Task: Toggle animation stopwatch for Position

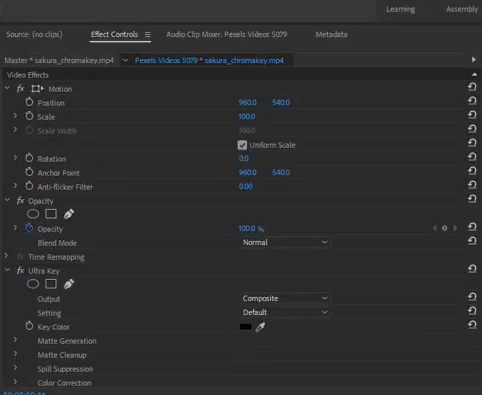Action: pyautogui.click(x=29, y=102)
